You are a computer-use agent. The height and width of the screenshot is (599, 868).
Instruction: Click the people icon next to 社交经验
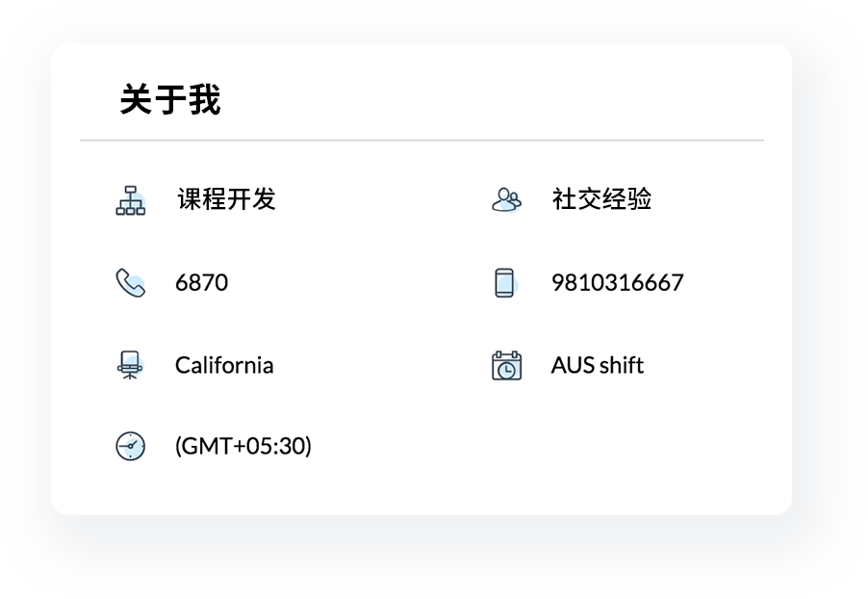pyautogui.click(x=506, y=199)
